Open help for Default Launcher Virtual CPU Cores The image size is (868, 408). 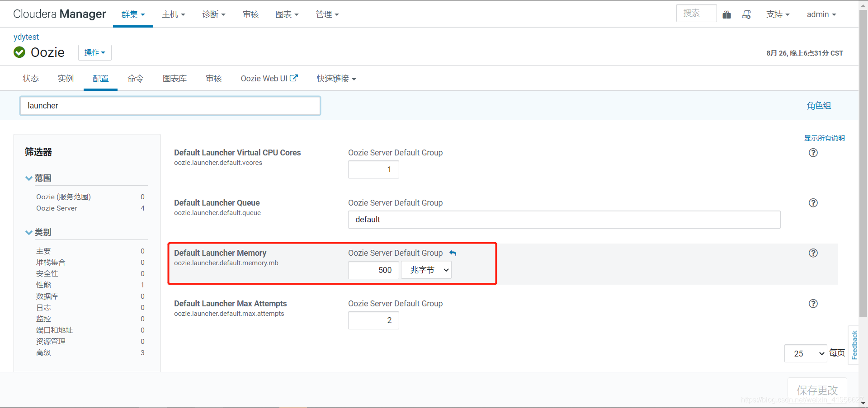[813, 153]
